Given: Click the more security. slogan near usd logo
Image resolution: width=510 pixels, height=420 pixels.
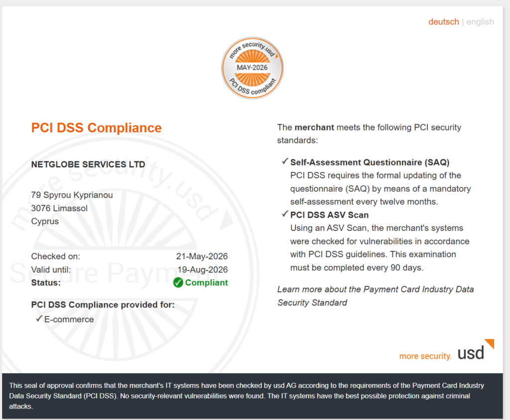Looking at the screenshot, I should [425, 356].
